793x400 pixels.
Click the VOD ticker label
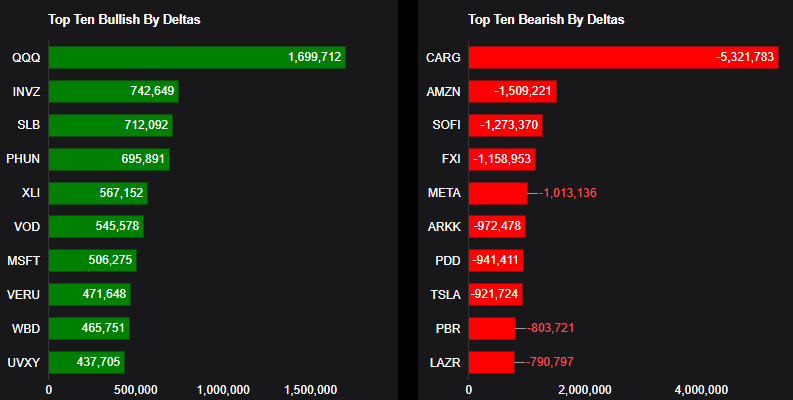[x=27, y=227]
